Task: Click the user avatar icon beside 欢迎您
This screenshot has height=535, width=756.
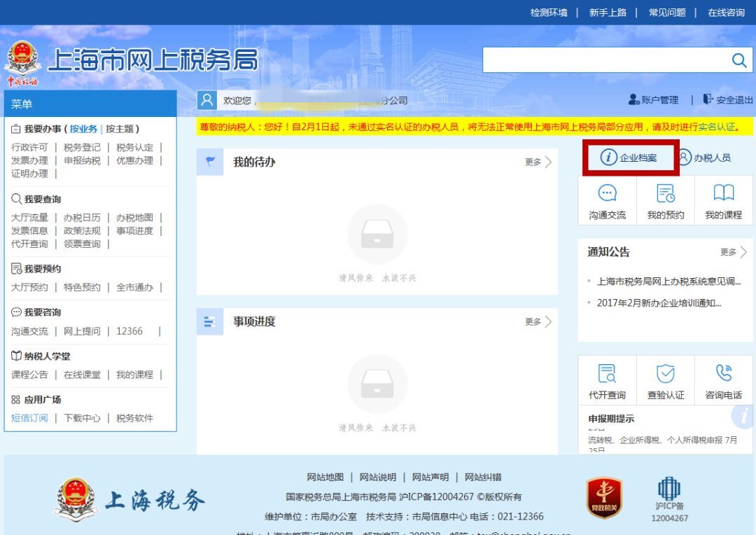Action: [x=206, y=100]
